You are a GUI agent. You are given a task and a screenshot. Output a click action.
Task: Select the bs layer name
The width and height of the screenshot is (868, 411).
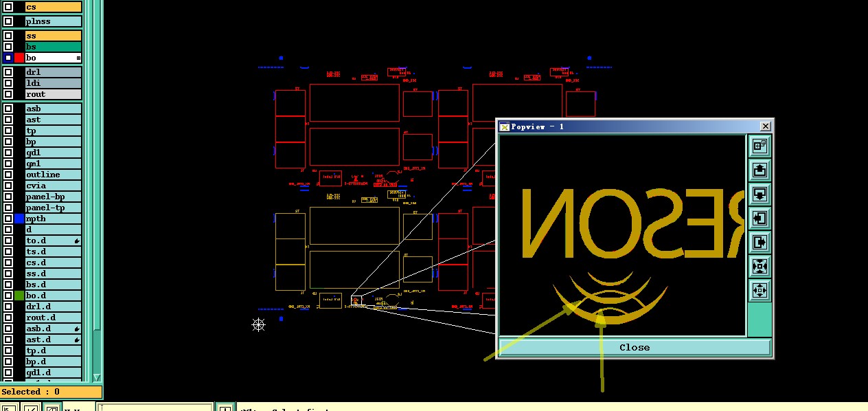[x=54, y=47]
